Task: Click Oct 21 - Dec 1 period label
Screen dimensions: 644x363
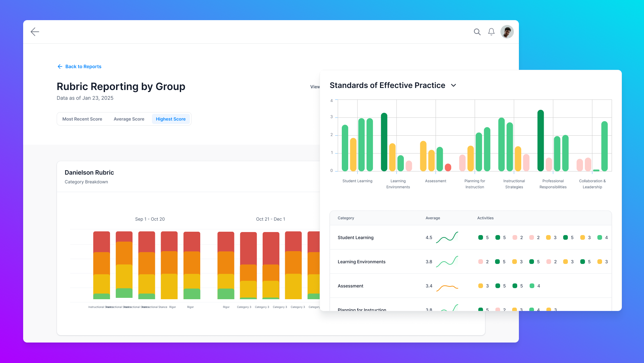Action: 270,219
